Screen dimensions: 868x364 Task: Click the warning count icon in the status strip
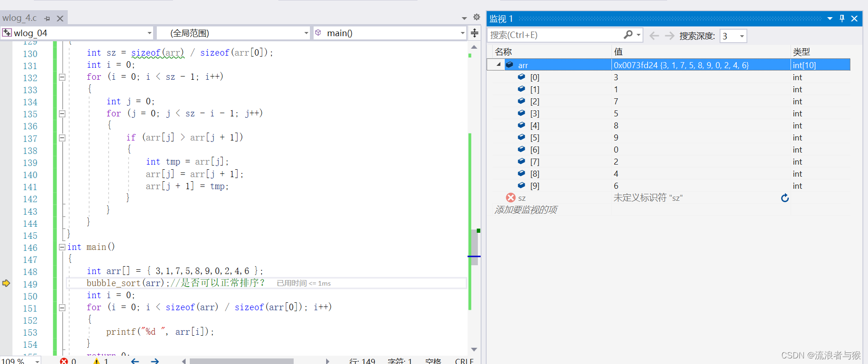point(96,361)
